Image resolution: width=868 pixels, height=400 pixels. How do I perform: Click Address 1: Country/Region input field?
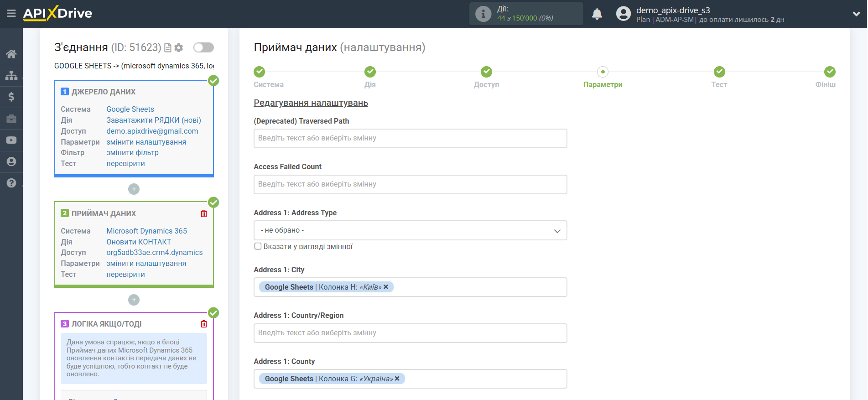point(410,333)
